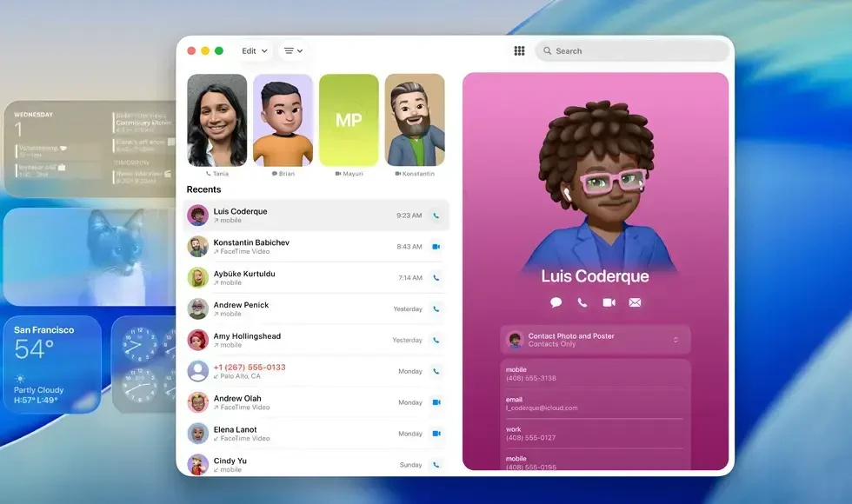Viewport: 852px width, 504px height.
Task: Start video call from Luis's contact card
Action: pos(609,302)
